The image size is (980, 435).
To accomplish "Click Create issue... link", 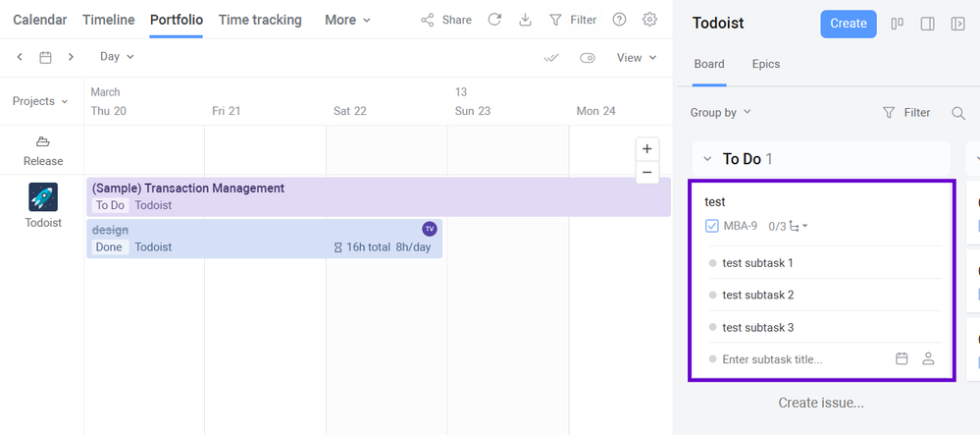I will [x=821, y=403].
